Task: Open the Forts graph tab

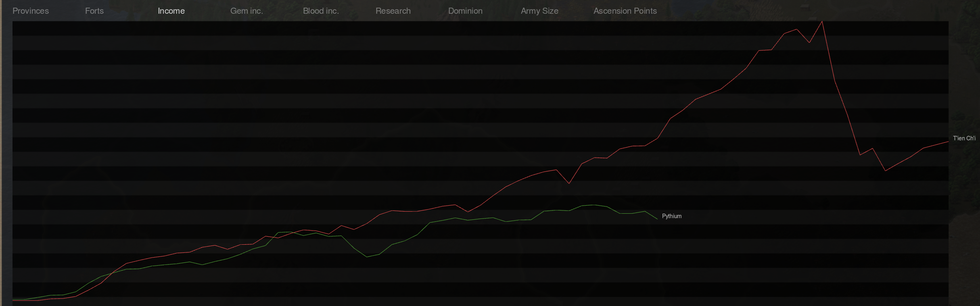Action: point(94,11)
